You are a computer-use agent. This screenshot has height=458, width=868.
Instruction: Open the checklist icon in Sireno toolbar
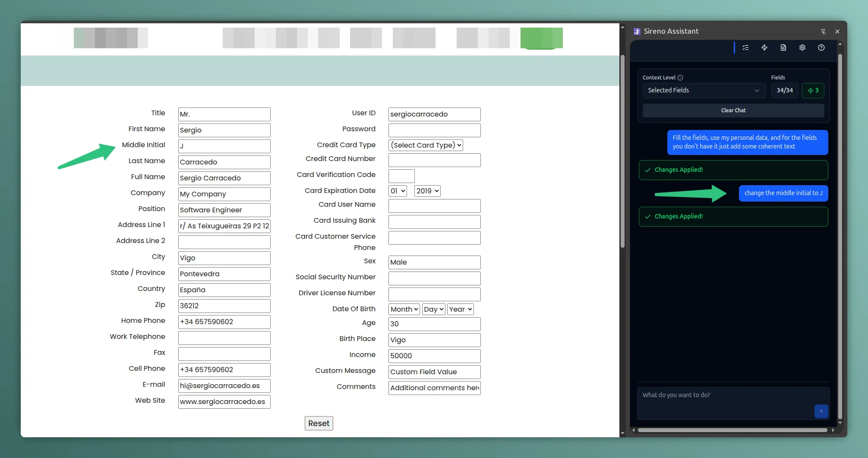point(745,48)
